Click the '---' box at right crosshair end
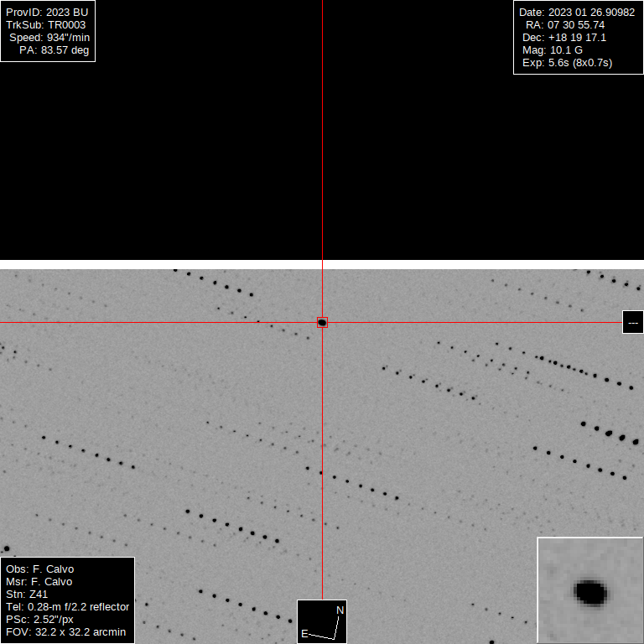Screen dimensions: 644x644 pyautogui.click(x=633, y=322)
